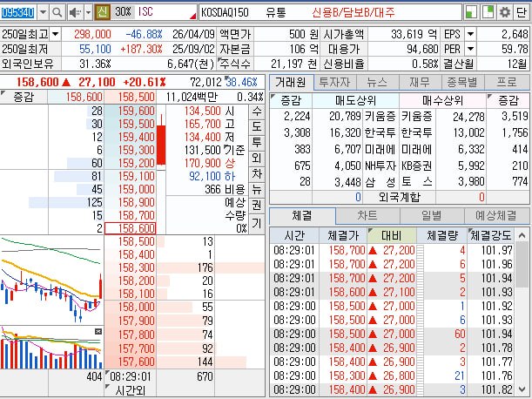This screenshot has width=532, height=399.
Task: Select bid price 157,600 row
Action: pyautogui.click(x=131, y=362)
